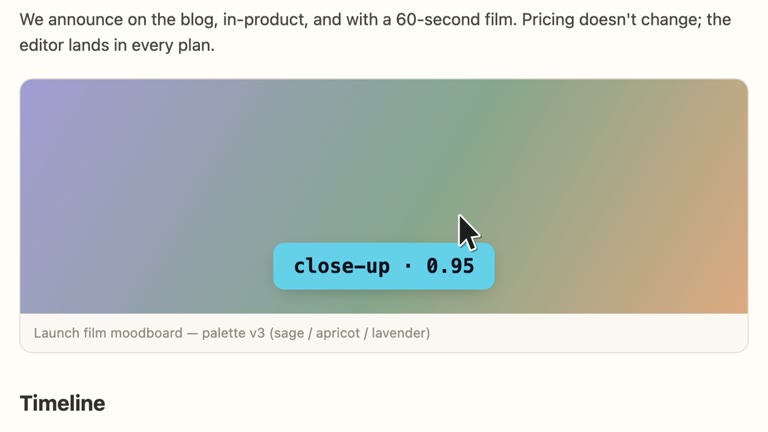Click the close-up · 0.95 label badge
The image size is (768, 432).
[384, 266]
